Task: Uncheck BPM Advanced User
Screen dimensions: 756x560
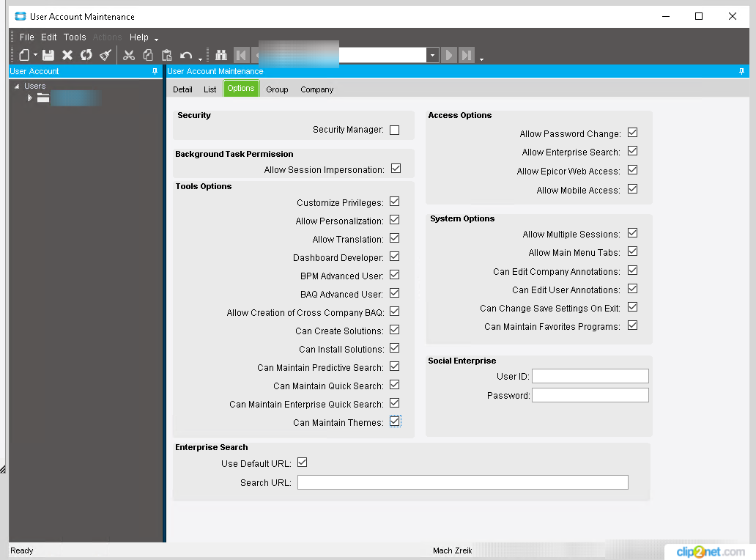Action: pos(394,274)
